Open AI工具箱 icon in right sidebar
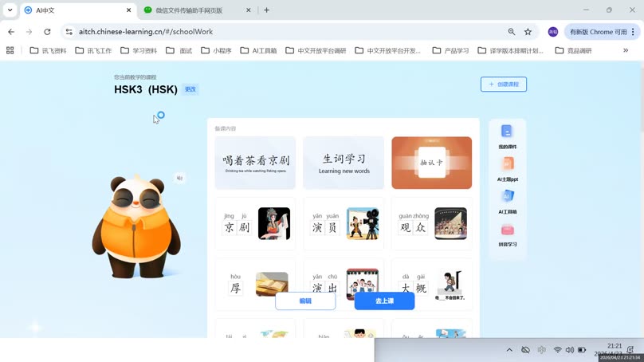644x362 pixels. [507, 202]
